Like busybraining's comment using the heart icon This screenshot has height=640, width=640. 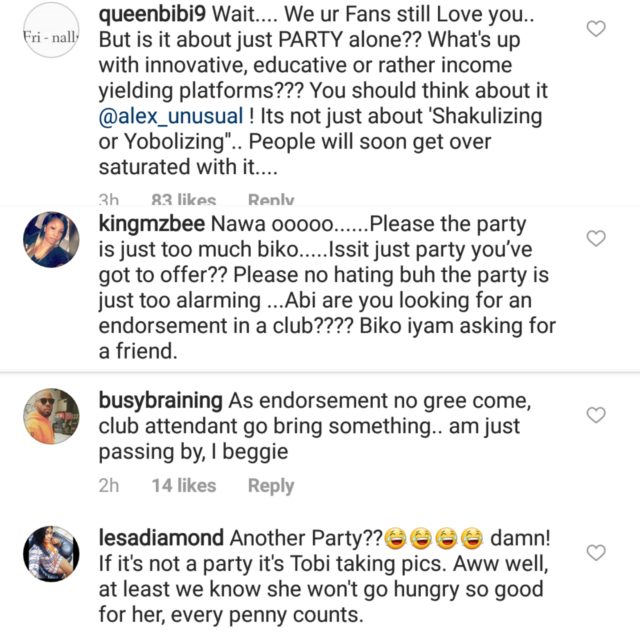(x=596, y=414)
